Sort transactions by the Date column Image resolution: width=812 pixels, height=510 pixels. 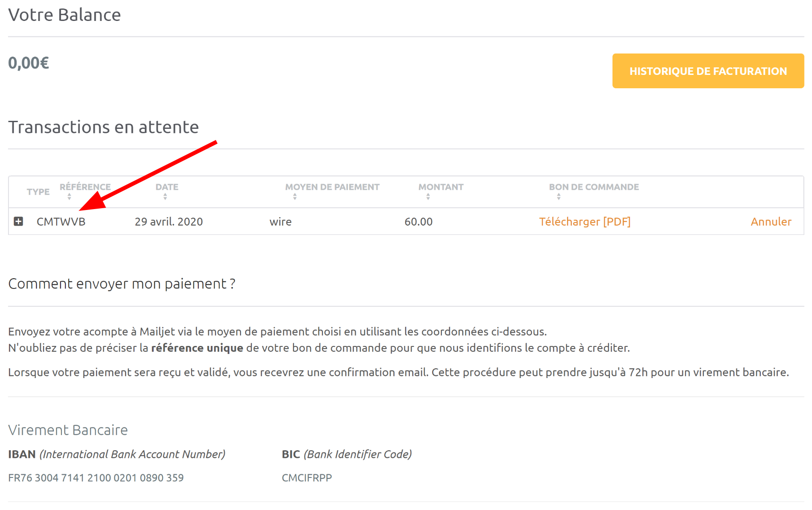click(x=167, y=191)
